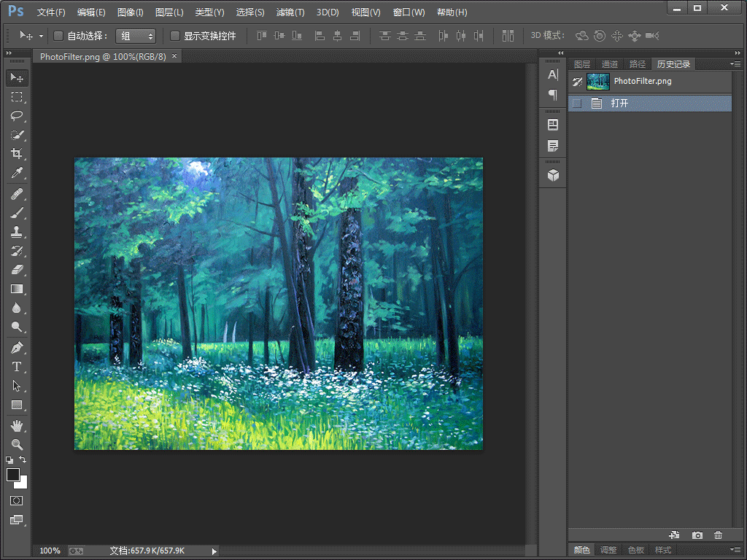Viewport: 747px width, 560px height.
Task: Select the Path Selection tool
Action: click(17, 386)
